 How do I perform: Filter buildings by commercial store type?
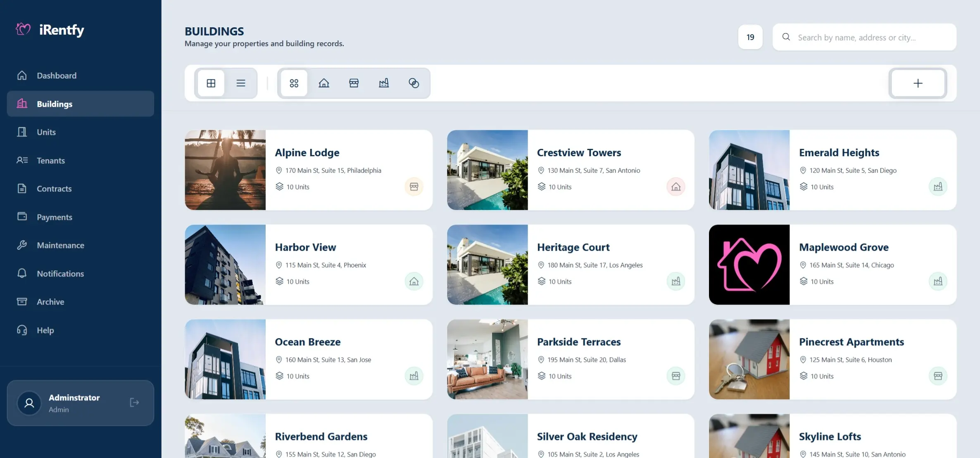coord(354,83)
